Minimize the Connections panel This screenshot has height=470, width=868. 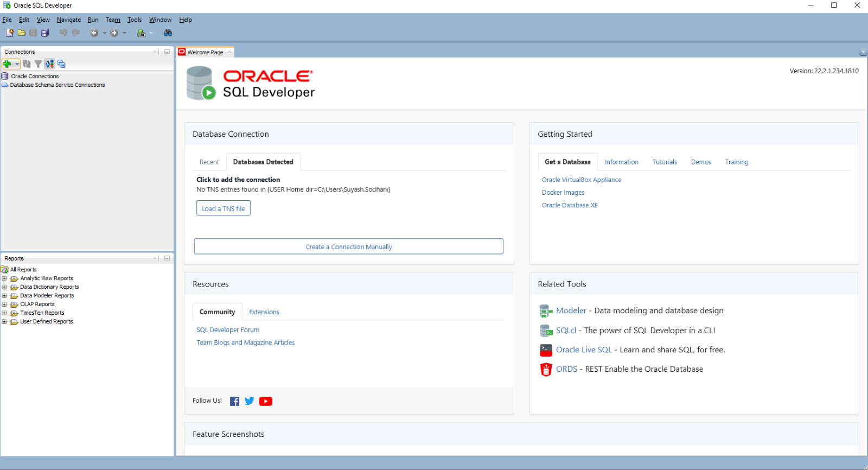(167, 52)
